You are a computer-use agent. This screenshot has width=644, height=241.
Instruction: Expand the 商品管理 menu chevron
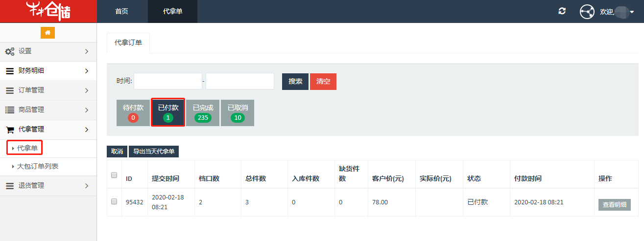coord(86,110)
